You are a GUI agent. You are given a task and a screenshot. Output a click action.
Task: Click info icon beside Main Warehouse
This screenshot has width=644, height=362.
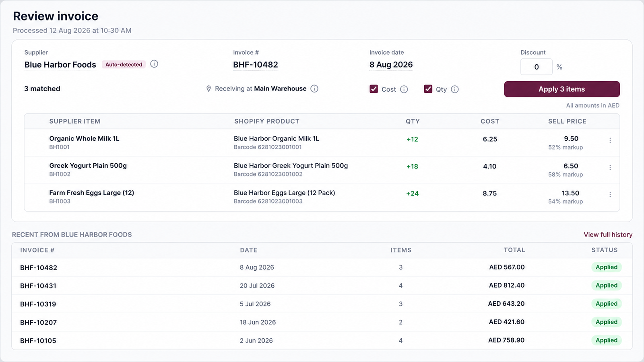point(314,88)
